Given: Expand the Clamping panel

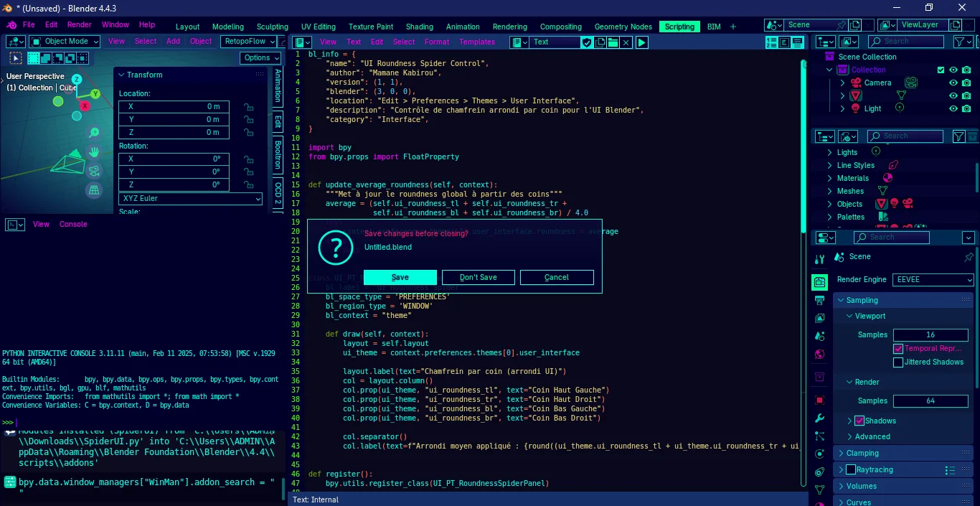Looking at the screenshot, I should point(903,454).
